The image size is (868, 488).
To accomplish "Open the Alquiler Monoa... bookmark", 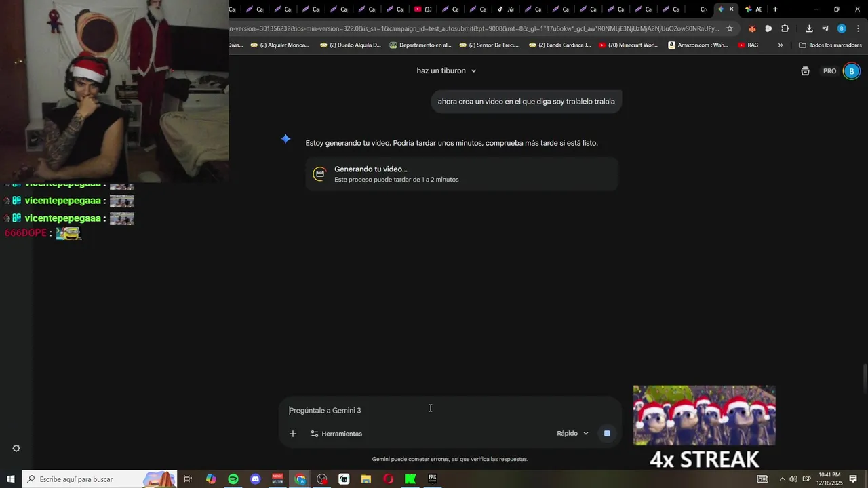I will (279, 45).
